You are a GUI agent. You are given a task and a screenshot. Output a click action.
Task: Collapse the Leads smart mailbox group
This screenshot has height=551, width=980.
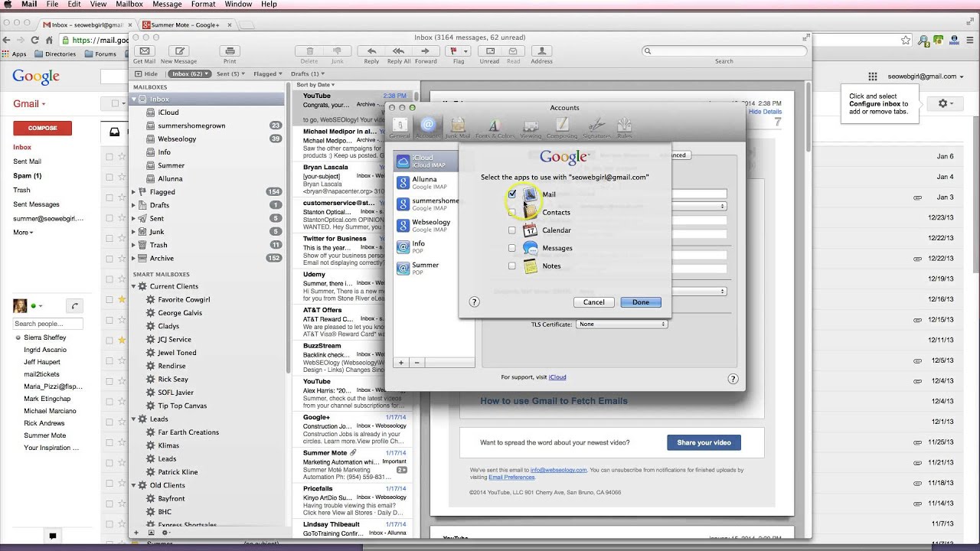[134, 419]
